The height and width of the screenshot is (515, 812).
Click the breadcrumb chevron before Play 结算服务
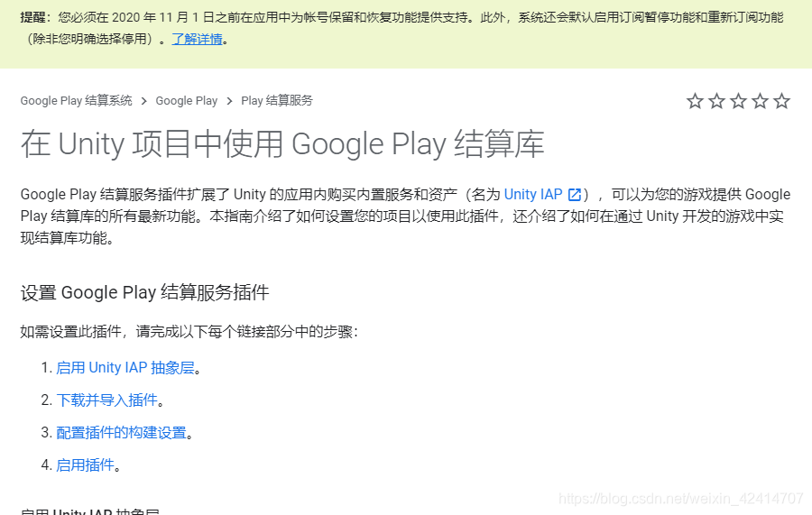(229, 101)
